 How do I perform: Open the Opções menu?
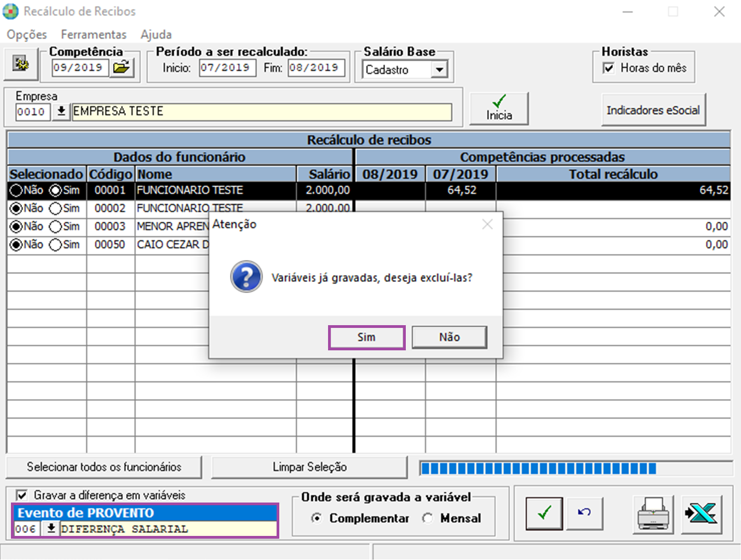click(x=27, y=34)
